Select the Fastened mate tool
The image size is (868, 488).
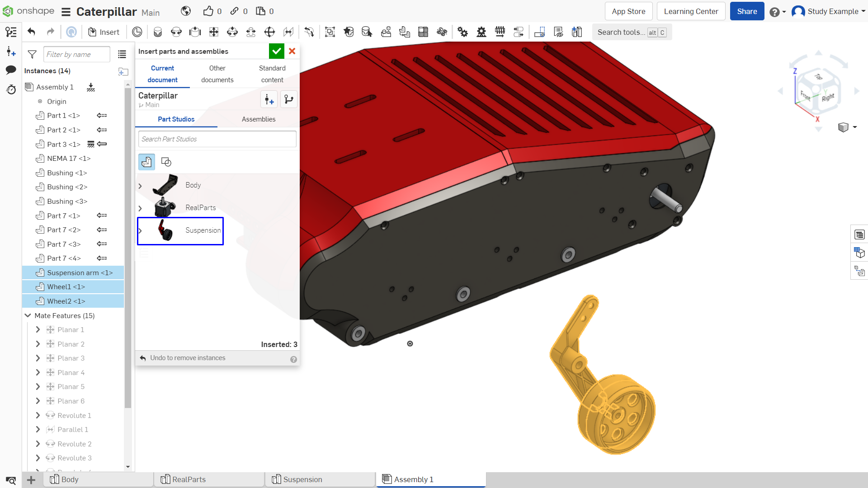click(158, 32)
